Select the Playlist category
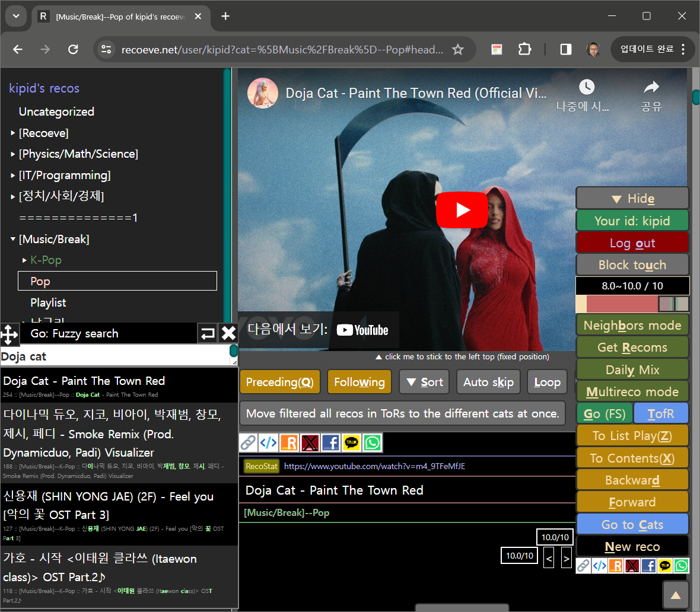This screenshot has height=612, width=700. 48,302
